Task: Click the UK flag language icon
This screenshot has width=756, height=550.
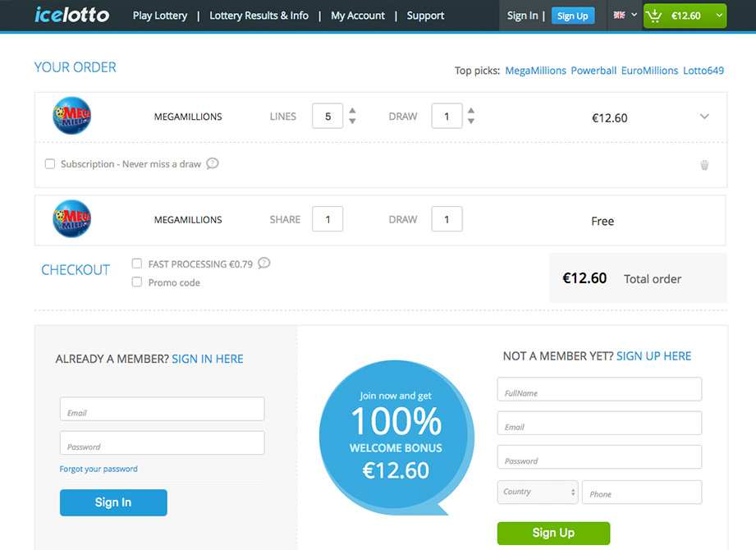Action: [x=619, y=15]
